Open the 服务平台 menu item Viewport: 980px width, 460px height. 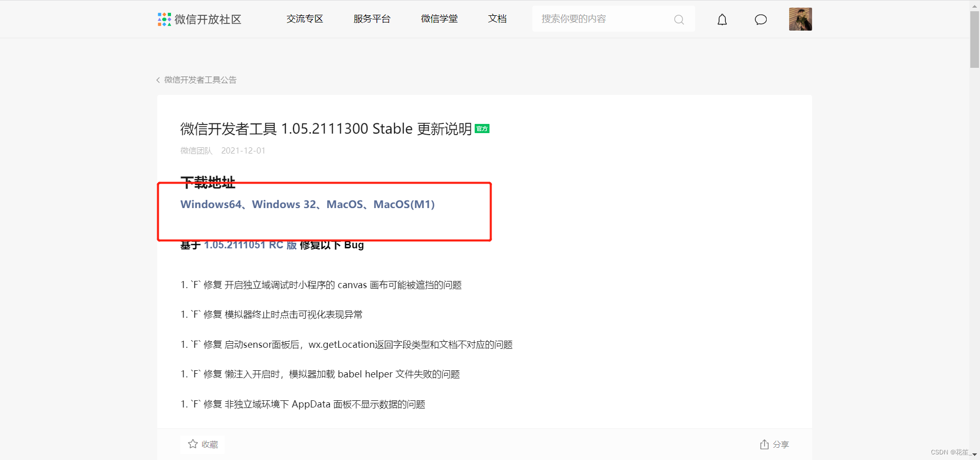coord(372,19)
